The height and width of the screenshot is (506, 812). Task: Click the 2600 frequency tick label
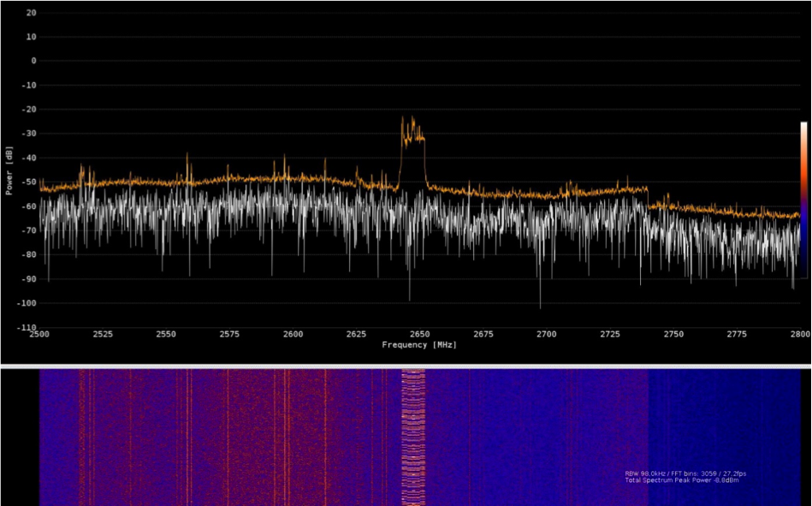point(293,334)
